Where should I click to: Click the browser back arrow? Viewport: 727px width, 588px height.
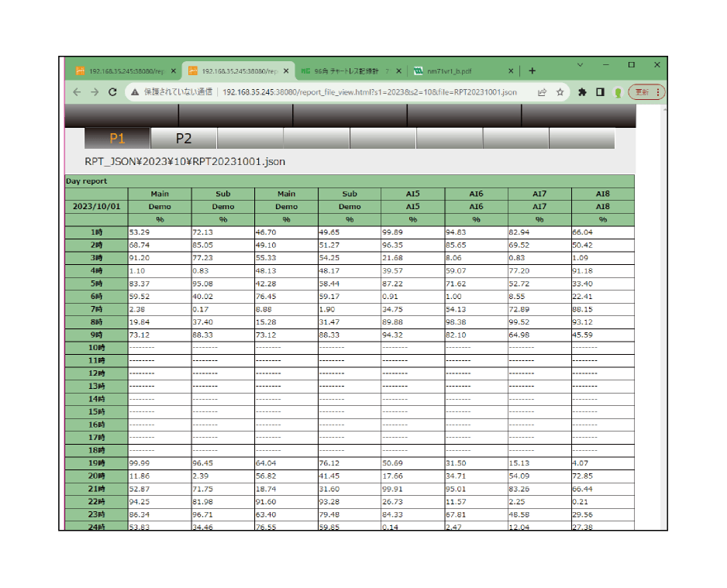[77, 92]
